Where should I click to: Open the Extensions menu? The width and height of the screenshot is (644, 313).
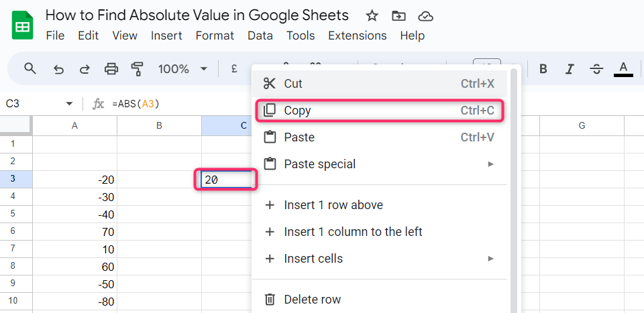(x=357, y=36)
